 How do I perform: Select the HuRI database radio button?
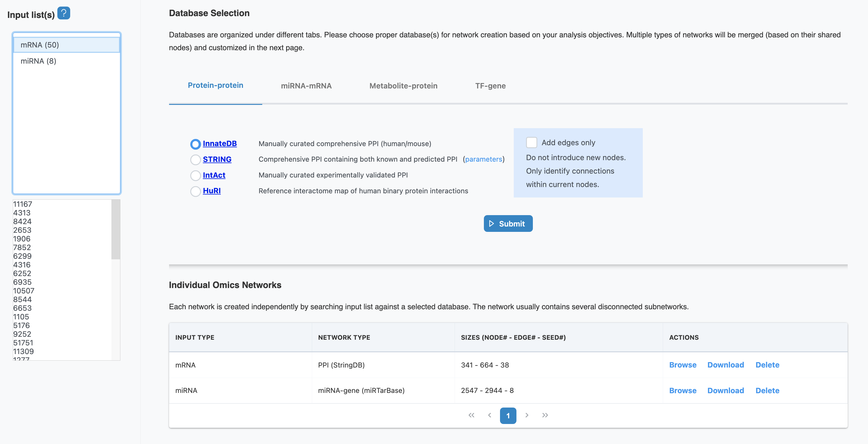click(x=195, y=192)
